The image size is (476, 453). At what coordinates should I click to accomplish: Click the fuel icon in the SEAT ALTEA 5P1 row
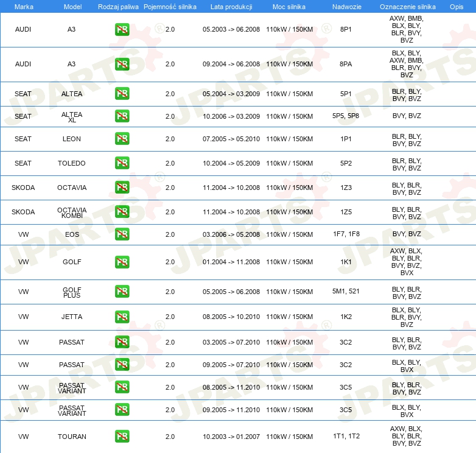coord(122,94)
